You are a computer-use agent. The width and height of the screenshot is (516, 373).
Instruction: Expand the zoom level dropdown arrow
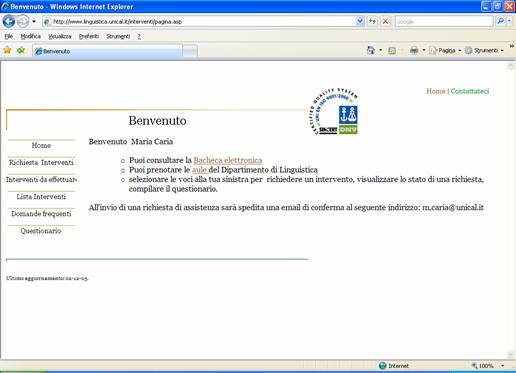503,366
